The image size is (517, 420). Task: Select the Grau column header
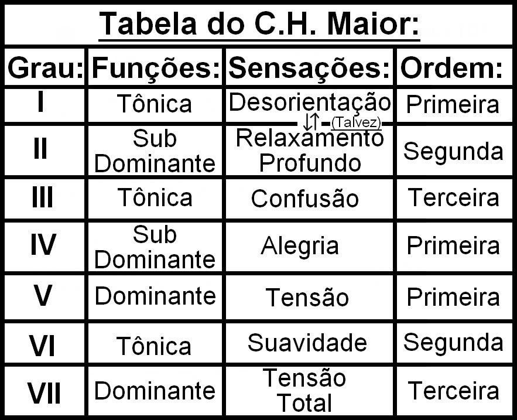tap(45, 69)
